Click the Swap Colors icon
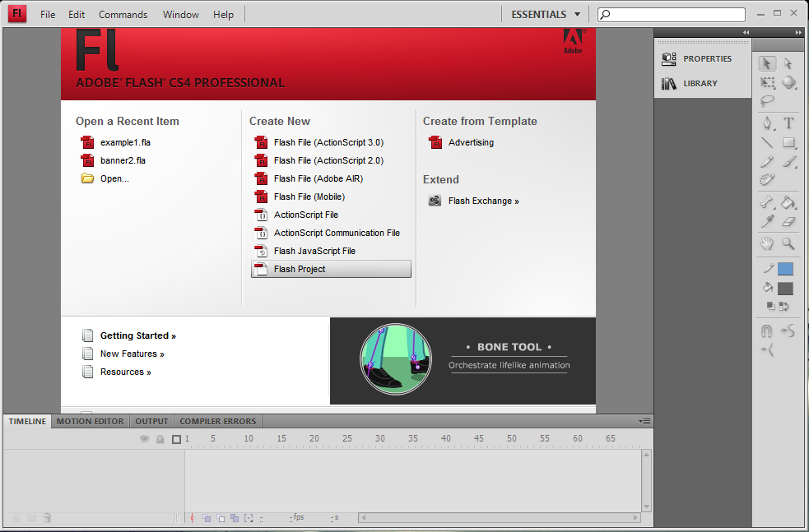The image size is (809, 532). tap(784, 307)
